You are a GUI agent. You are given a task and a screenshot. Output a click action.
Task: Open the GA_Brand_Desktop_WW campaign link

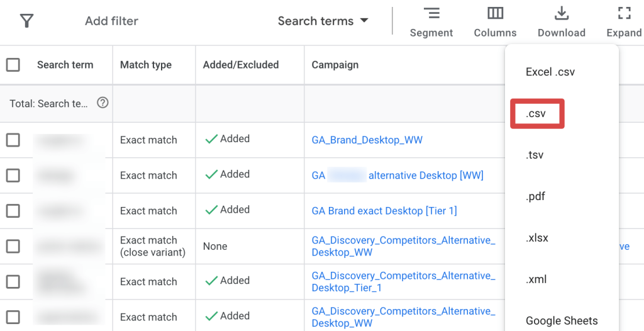click(367, 140)
